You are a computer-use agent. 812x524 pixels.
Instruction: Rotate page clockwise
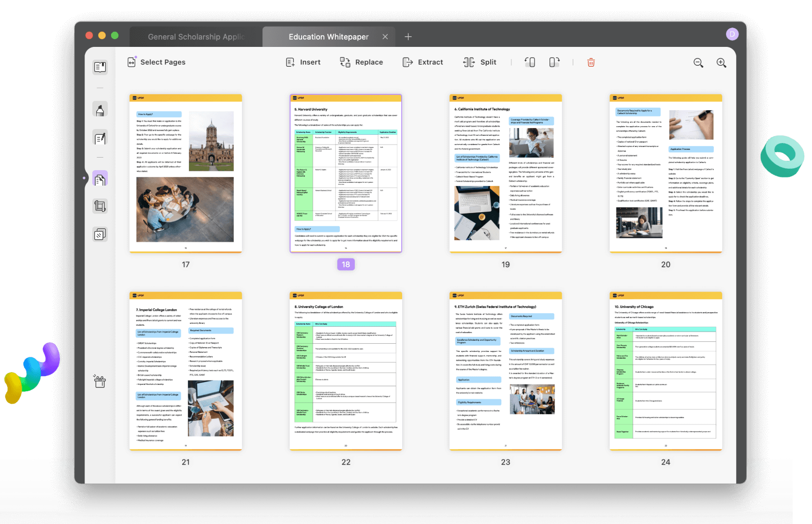(x=554, y=62)
